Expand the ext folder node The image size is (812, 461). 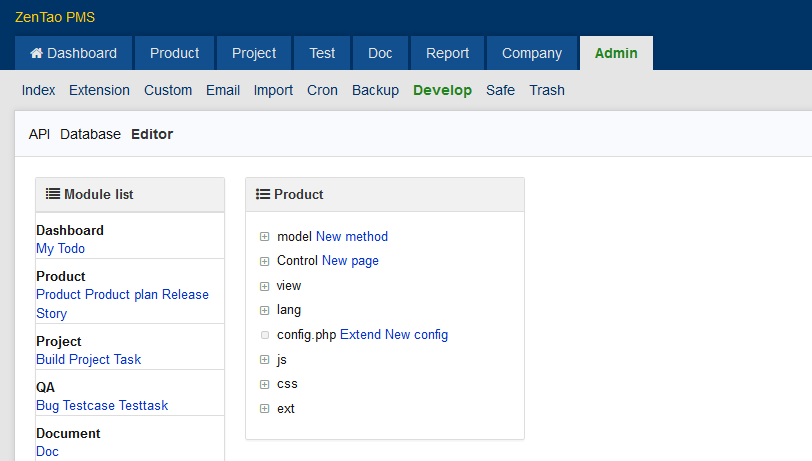click(x=265, y=408)
